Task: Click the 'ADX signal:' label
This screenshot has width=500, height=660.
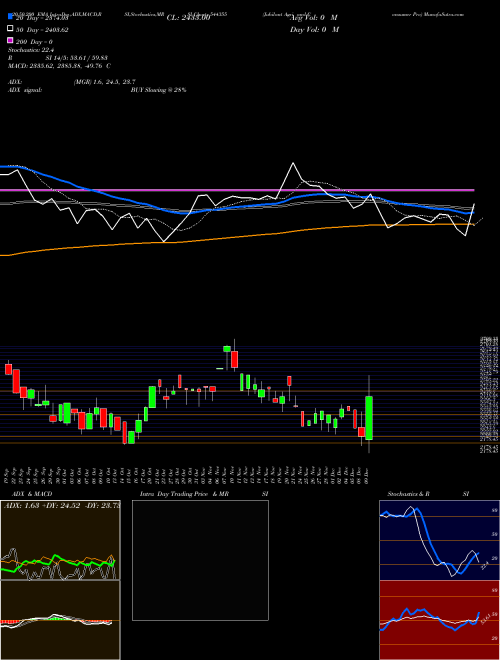Action: 25,90
